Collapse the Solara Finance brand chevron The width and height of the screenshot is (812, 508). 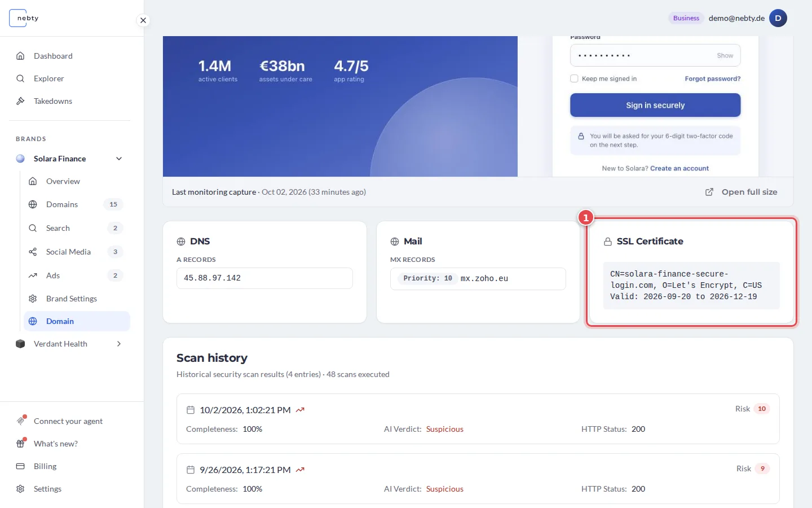119,159
